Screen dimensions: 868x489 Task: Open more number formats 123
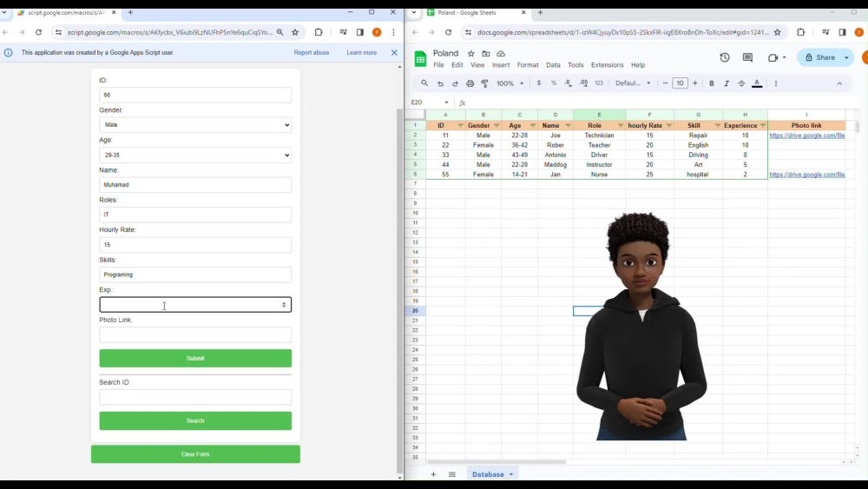(x=599, y=83)
